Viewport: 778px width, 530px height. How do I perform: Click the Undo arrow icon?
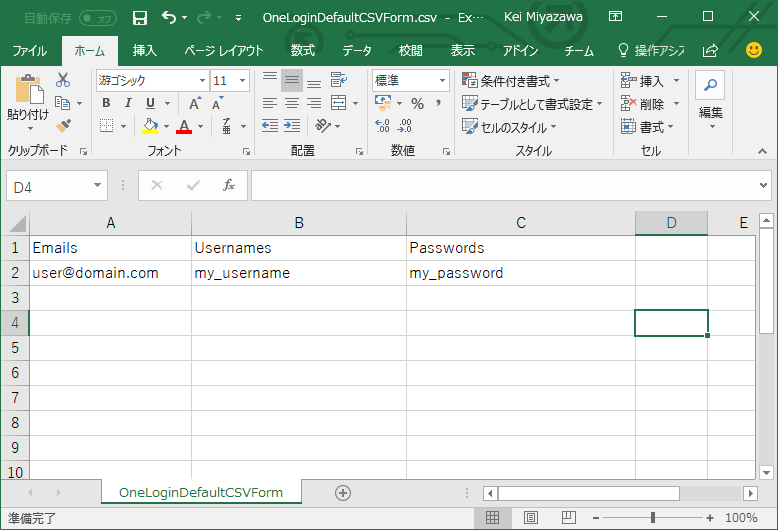click(169, 18)
